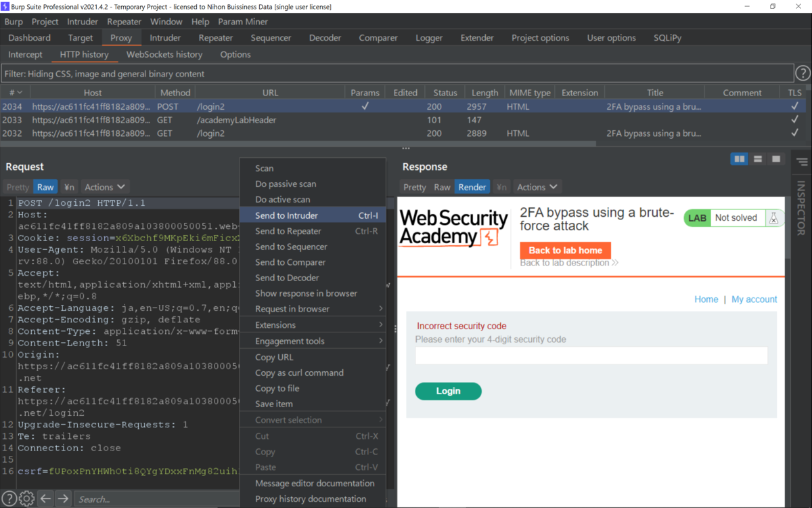Screen dimensions: 812x508
Task: Select history row 2033 /academyLabHeader
Action: pos(403,120)
